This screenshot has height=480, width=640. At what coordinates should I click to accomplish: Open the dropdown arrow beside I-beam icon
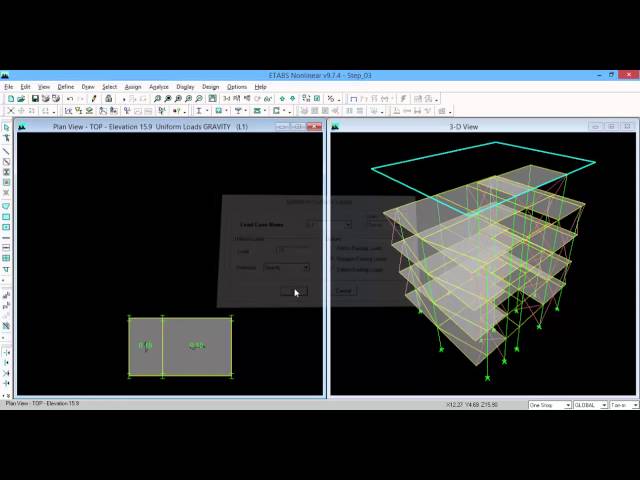click(207, 111)
